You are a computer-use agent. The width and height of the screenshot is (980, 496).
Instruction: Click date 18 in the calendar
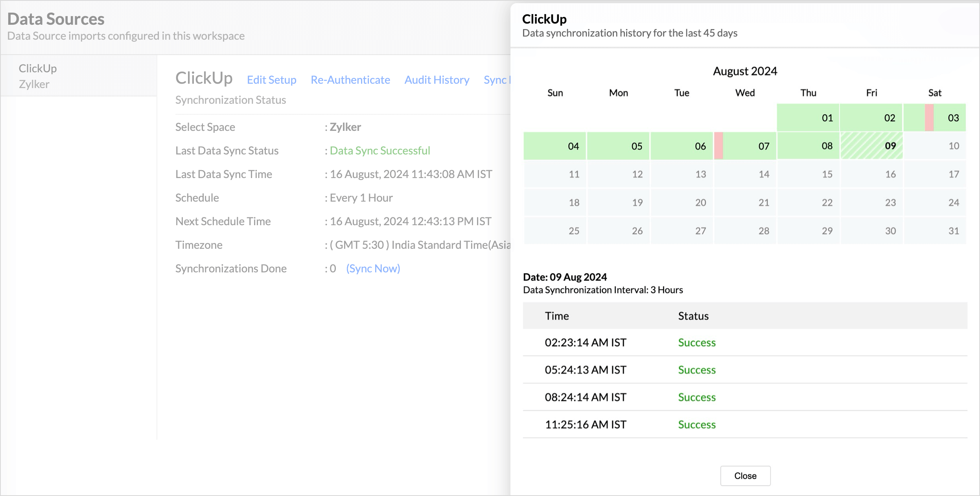555,202
